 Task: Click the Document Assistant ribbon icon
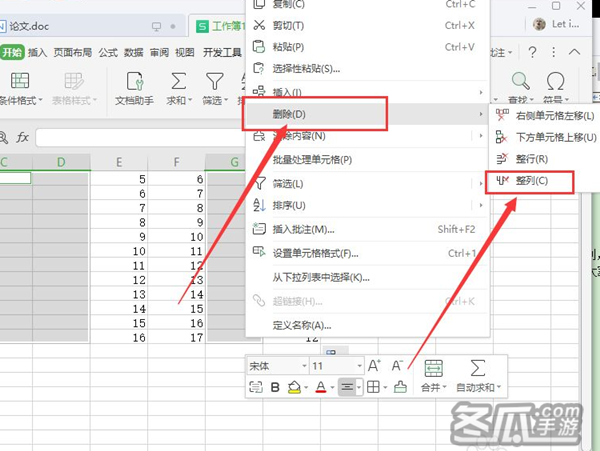click(135, 81)
